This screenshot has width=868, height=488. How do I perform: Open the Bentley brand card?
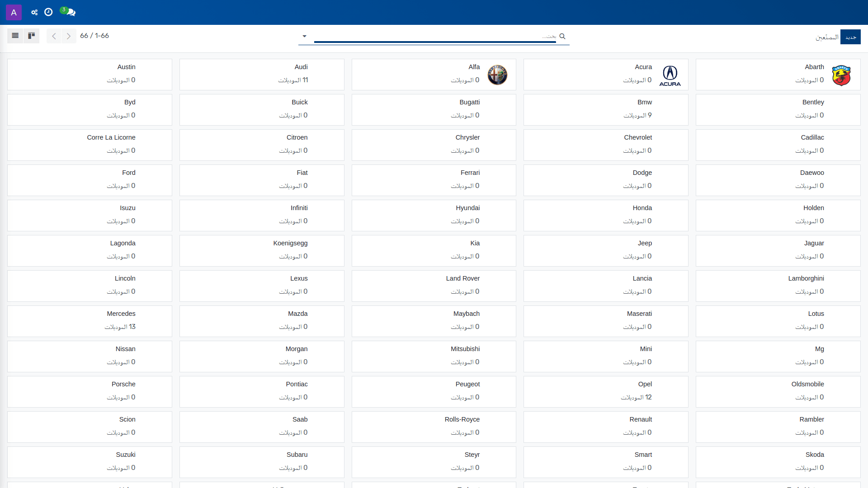(x=778, y=110)
